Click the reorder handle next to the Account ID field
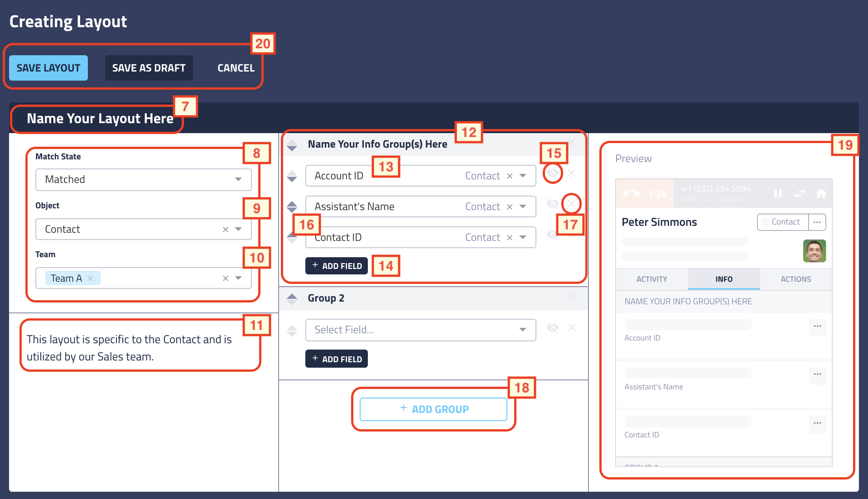868x499 pixels. pyautogui.click(x=292, y=176)
